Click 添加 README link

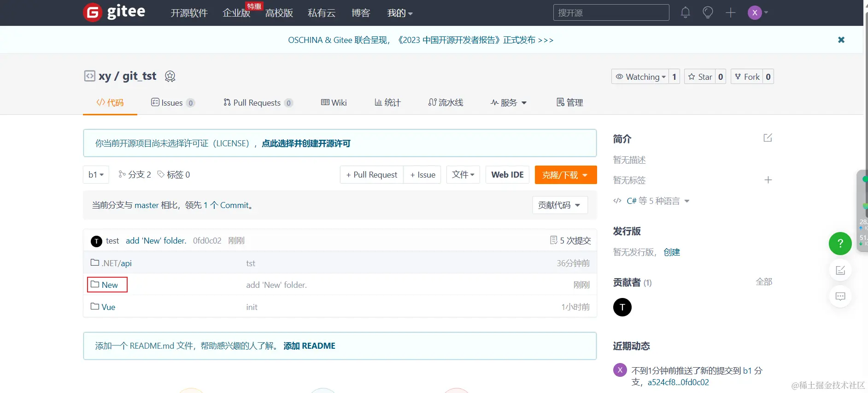tap(309, 346)
